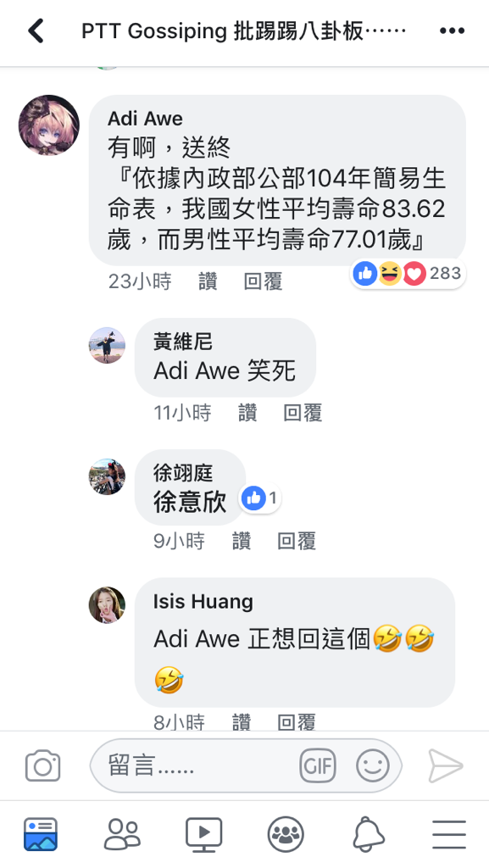
Task: Tap the send arrow icon
Action: pos(445,766)
